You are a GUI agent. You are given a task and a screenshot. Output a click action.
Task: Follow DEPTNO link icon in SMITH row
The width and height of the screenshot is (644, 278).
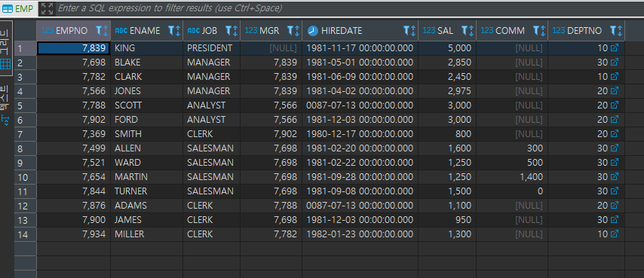point(615,134)
